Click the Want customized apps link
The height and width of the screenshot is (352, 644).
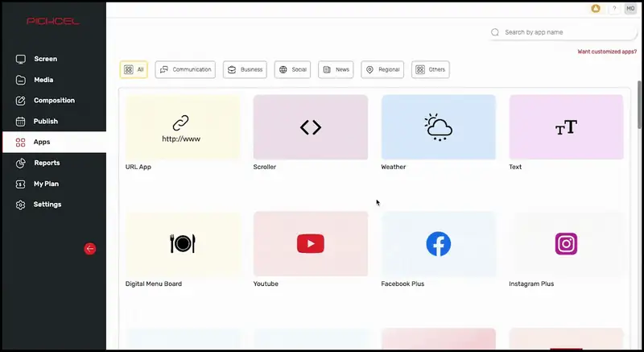pos(607,52)
